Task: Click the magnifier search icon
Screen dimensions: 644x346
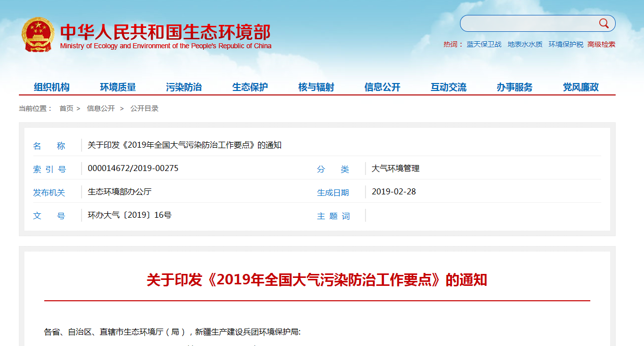Action: 604,23
